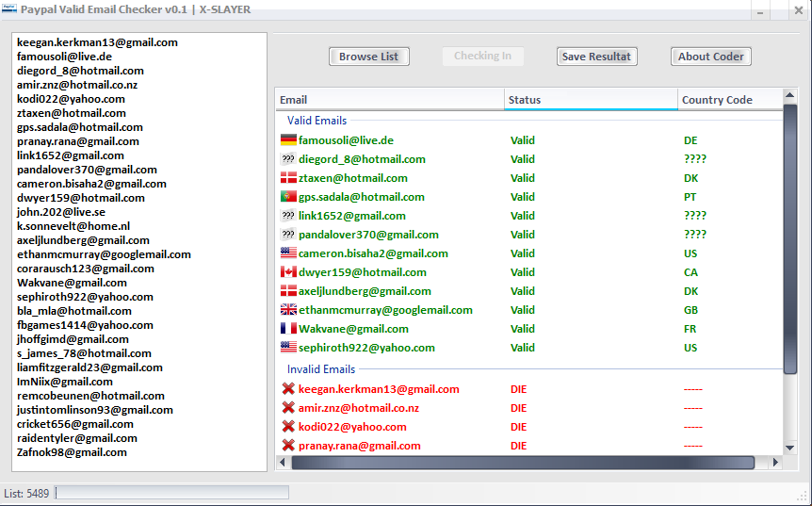
Task: Select jhoffgimd@gmail.com in the left list
Action: (x=73, y=339)
